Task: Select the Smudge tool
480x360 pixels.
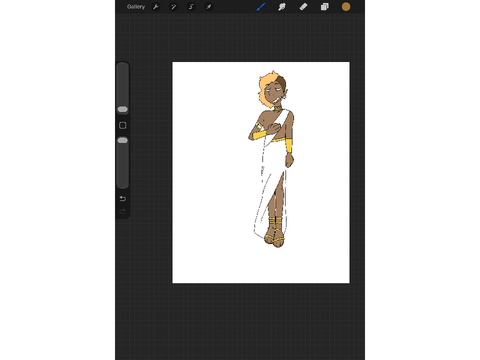Action: pos(282,7)
